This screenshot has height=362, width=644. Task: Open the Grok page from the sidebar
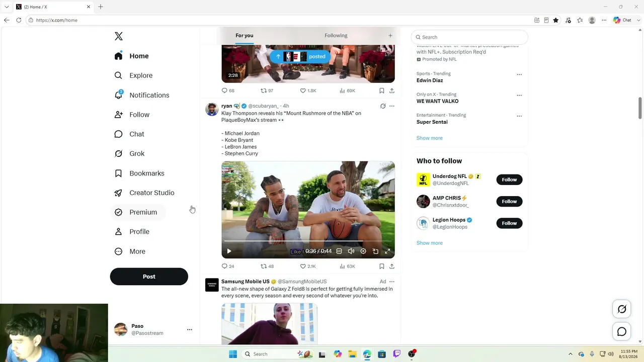pyautogui.click(x=129, y=154)
